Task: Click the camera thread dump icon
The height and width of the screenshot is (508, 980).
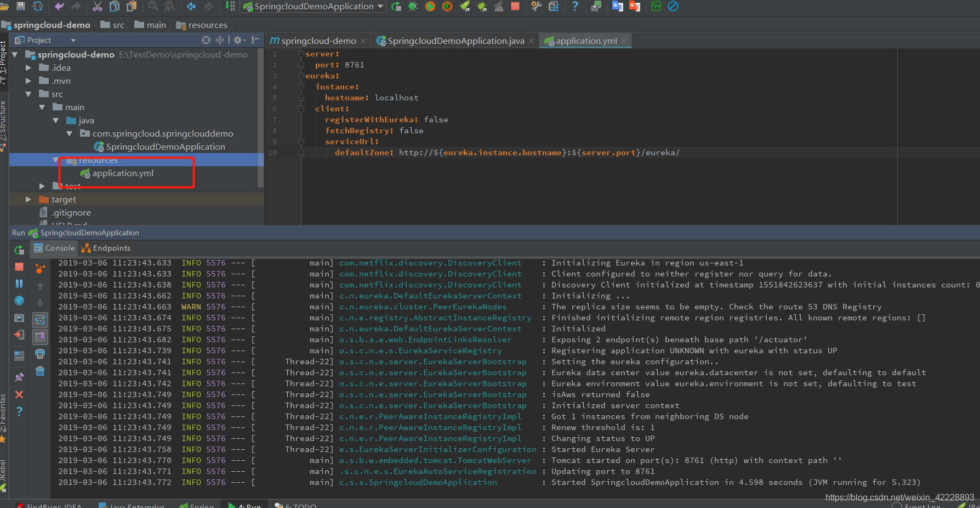Action: [x=19, y=318]
